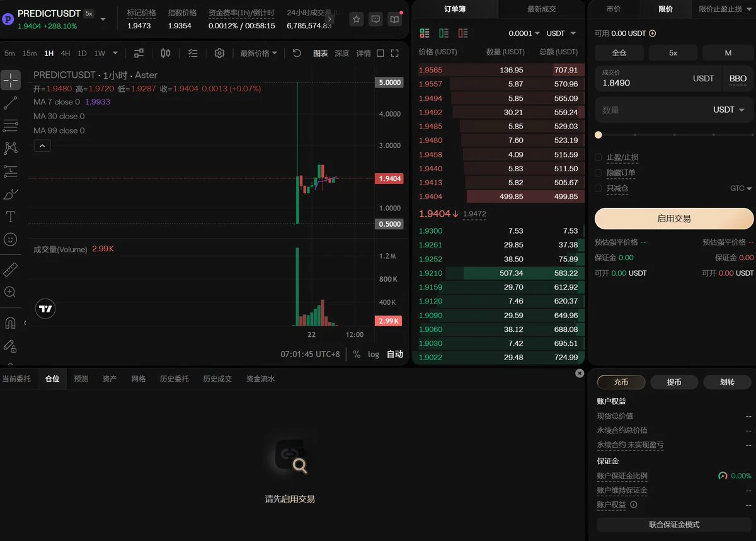Open chart settings gear icon
756x541 pixels.
[219, 54]
